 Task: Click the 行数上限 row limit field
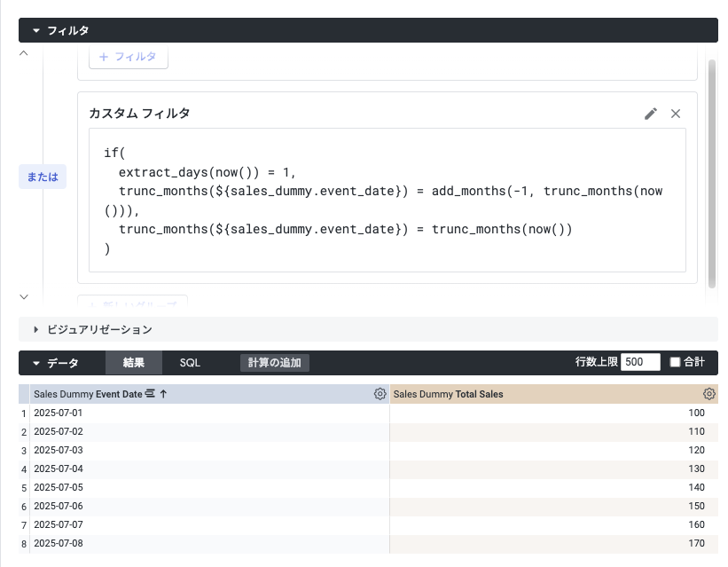tap(640, 362)
